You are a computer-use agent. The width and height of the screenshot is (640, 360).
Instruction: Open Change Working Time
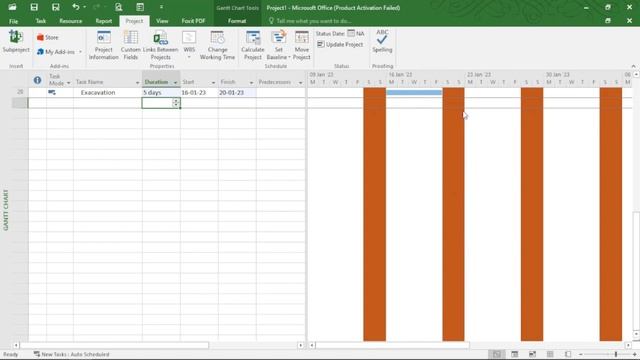pos(217,45)
